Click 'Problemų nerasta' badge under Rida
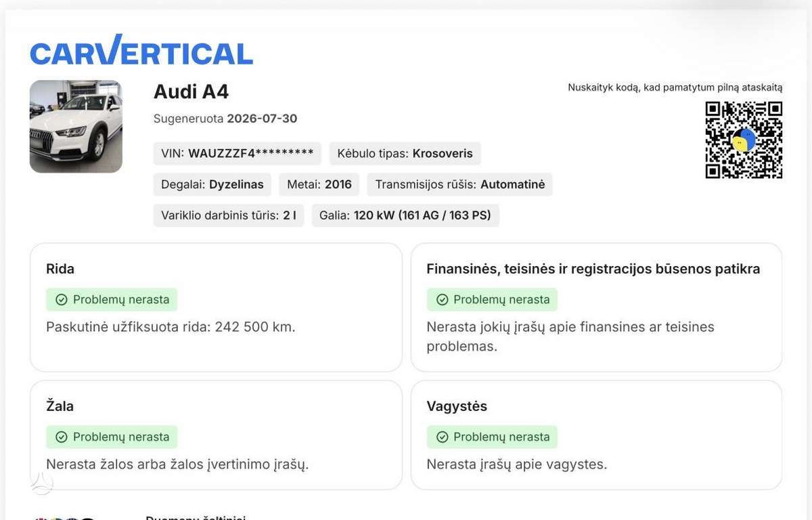This screenshot has width=812, height=520. tap(112, 300)
